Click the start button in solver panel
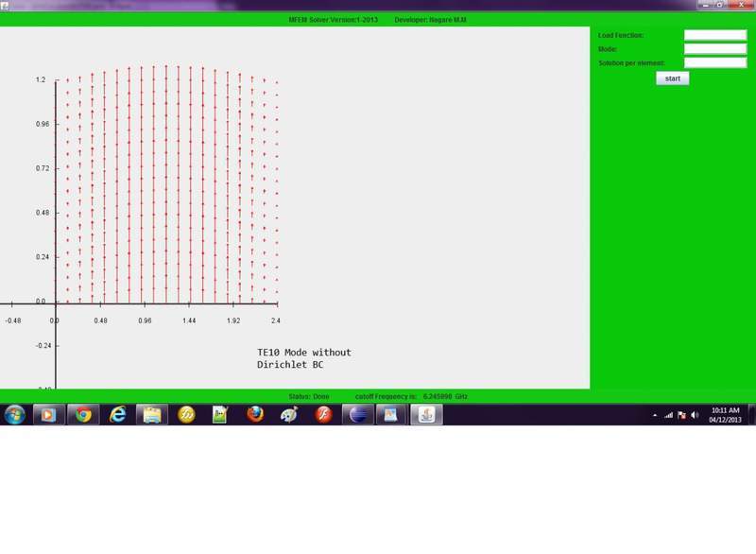The height and width of the screenshot is (554, 756). 672,78
